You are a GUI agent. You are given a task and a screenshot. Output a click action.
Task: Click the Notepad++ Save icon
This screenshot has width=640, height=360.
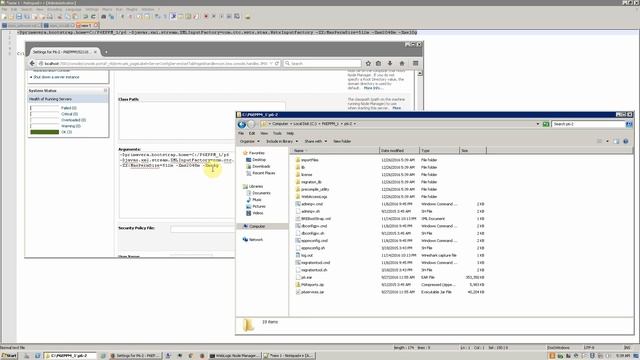(x=19, y=16)
